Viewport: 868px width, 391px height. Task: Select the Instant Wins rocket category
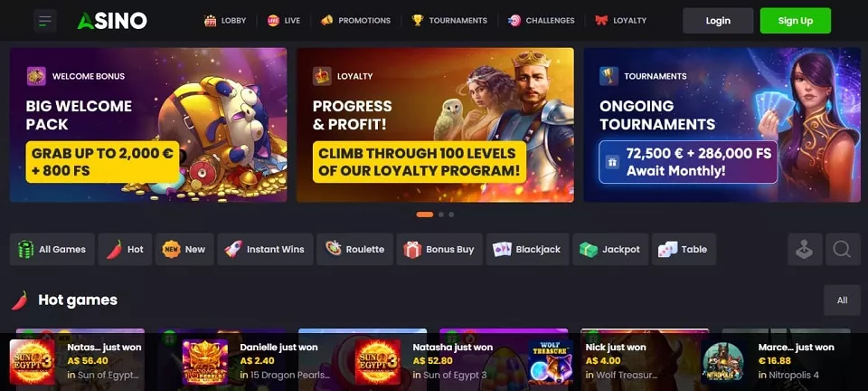click(x=265, y=249)
